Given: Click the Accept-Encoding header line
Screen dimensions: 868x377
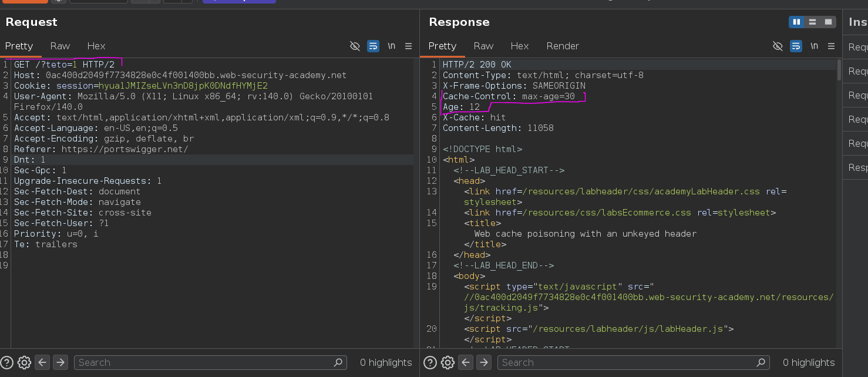Looking at the screenshot, I should pos(104,139).
